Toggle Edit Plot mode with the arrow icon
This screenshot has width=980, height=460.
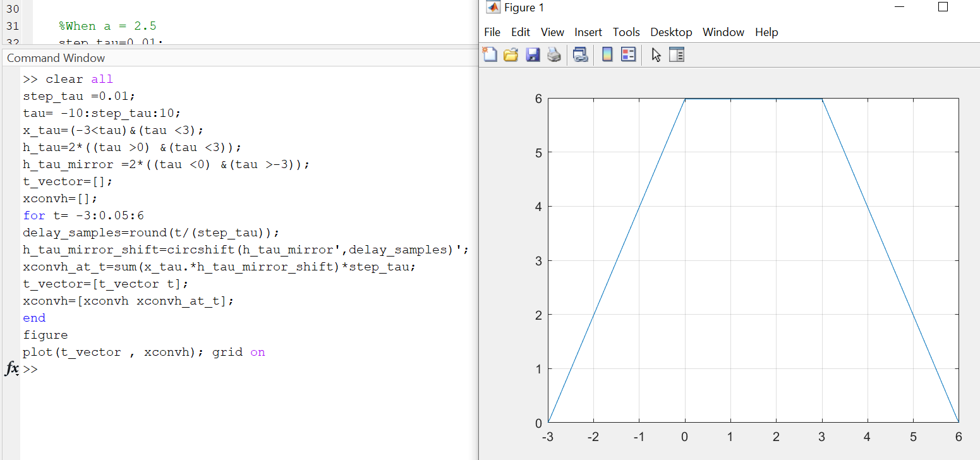point(656,54)
